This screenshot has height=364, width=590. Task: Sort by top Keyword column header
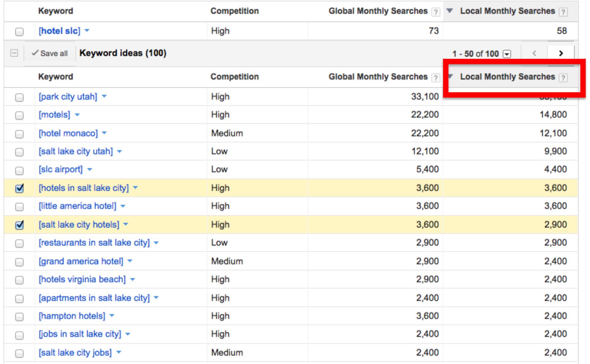[56, 11]
